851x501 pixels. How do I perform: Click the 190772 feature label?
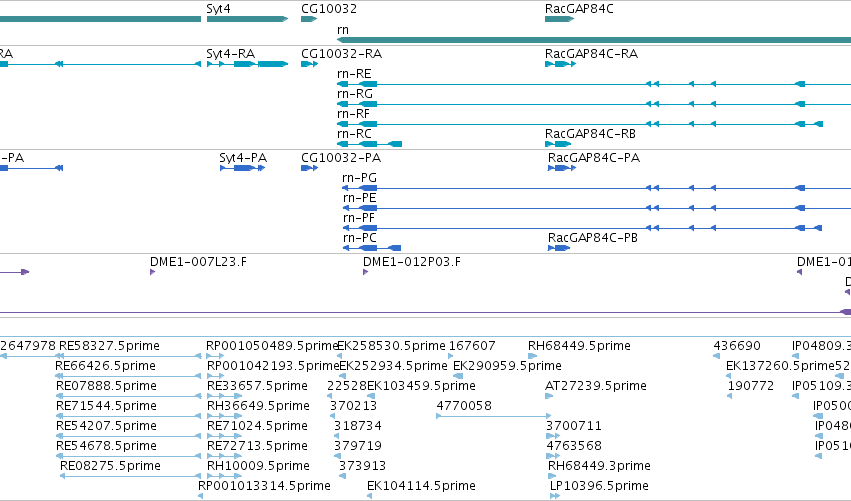pos(751,386)
